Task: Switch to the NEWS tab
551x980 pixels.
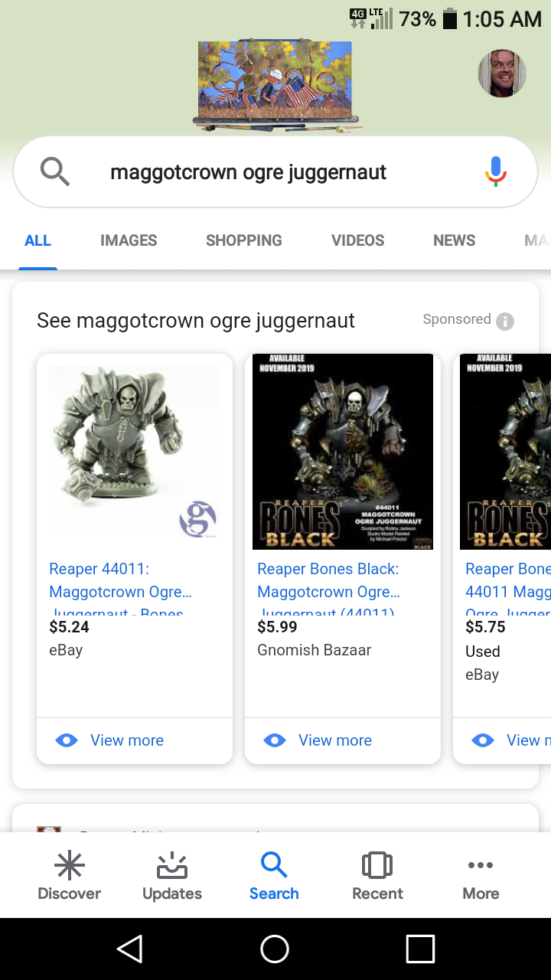Action: pos(455,240)
